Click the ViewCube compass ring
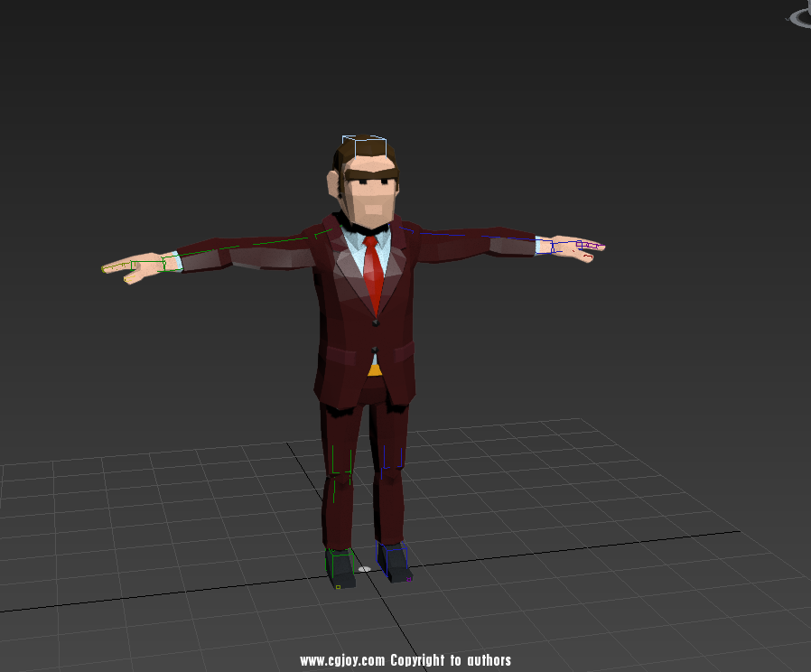The image size is (811, 672). pos(801,17)
